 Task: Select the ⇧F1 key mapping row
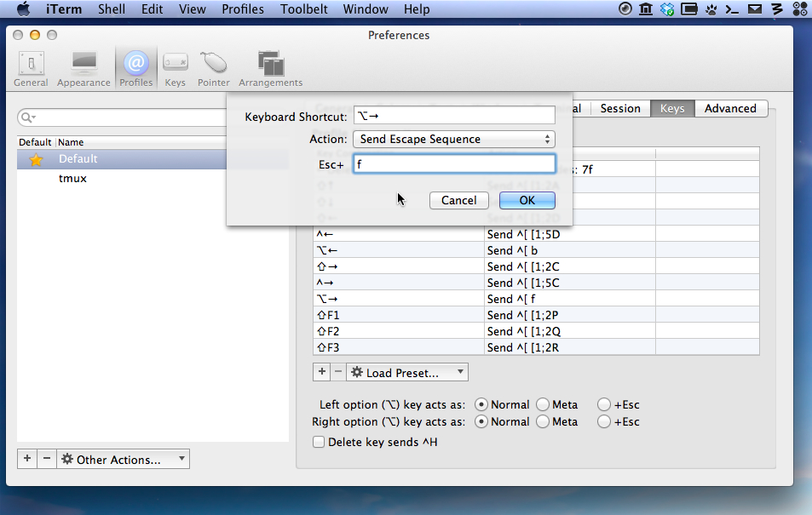536,315
